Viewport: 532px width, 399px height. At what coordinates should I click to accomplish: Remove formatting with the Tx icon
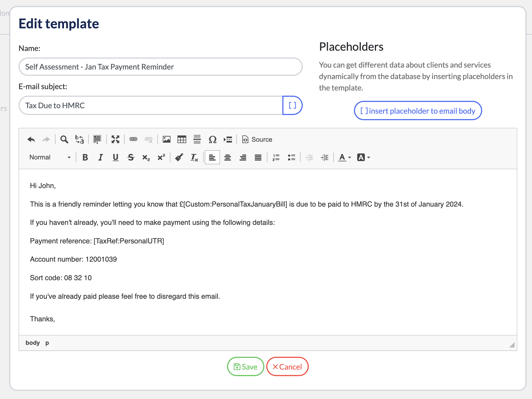coord(194,157)
